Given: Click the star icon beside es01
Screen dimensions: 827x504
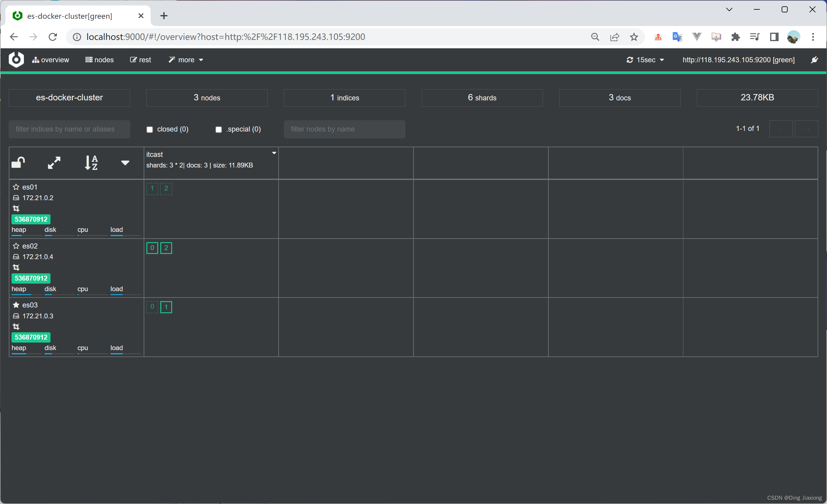Looking at the screenshot, I should click(x=16, y=187).
